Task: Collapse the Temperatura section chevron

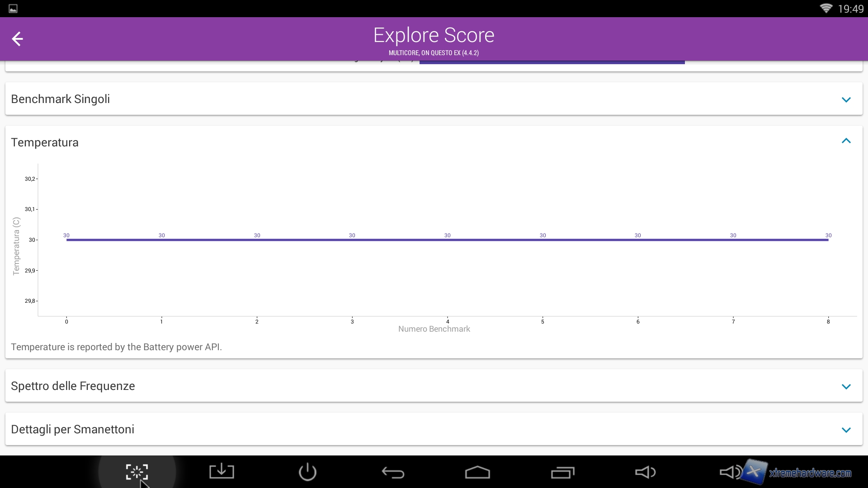Action: (x=846, y=141)
